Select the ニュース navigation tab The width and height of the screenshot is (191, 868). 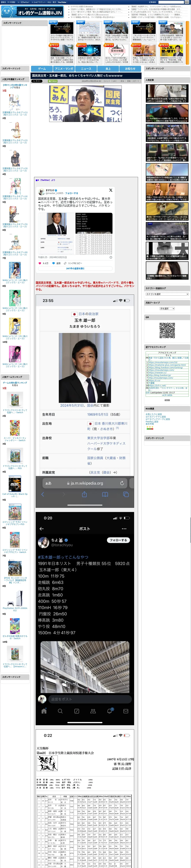coord(86,68)
